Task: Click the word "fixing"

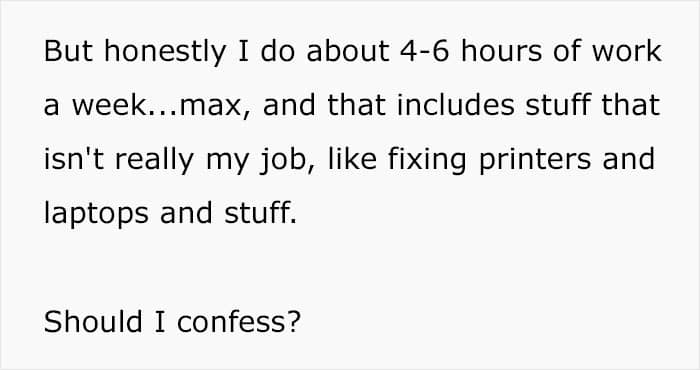Action: click(427, 161)
